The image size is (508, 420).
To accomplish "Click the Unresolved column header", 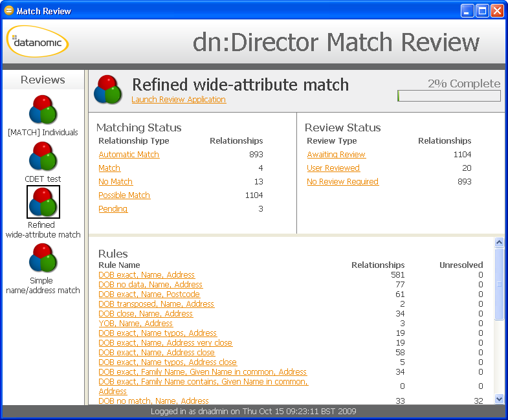I will (x=461, y=265).
